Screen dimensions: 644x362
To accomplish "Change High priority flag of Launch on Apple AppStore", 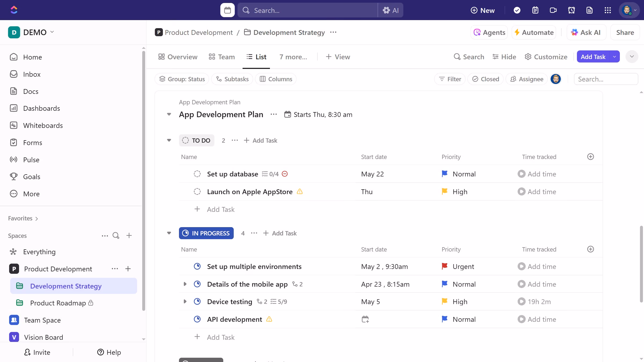I will click(x=444, y=191).
